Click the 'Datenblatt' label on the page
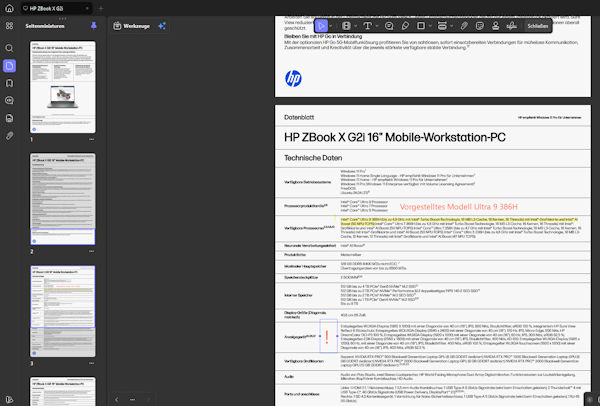 click(x=299, y=117)
